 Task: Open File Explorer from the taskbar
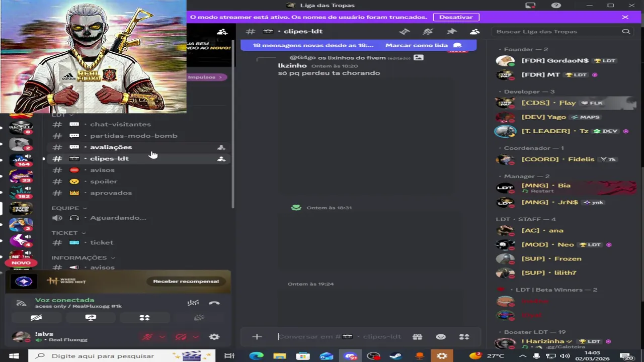pos(280,356)
